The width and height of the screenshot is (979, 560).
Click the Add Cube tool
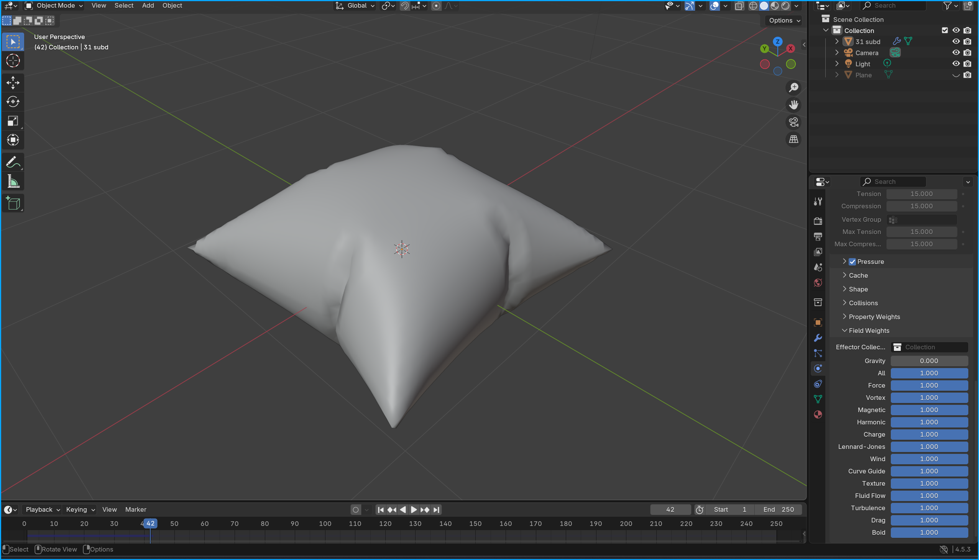pyautogui.click(x=13, y=203)
